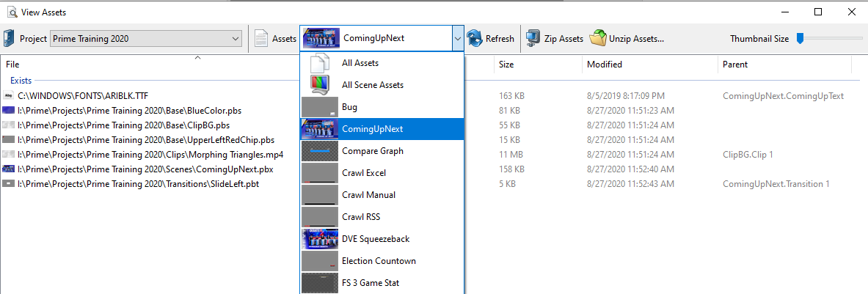
Task: Sort by the Modified column header
Action: point(605,65)
